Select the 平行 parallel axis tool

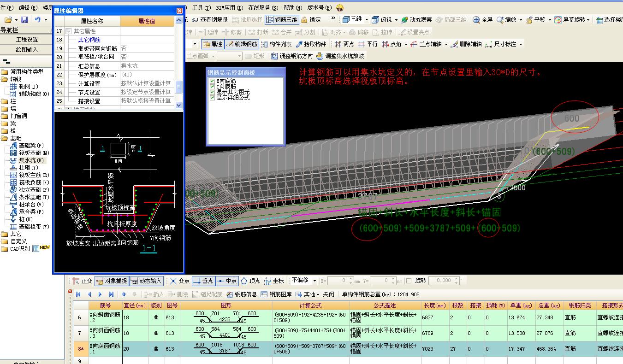pos(368,44)
